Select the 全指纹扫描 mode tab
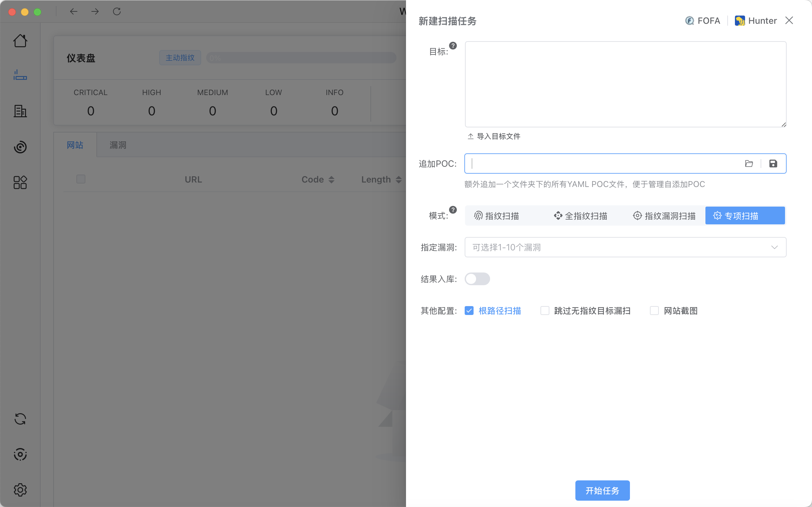The height and width of the screenshot is (507, 812). [580, 216]
